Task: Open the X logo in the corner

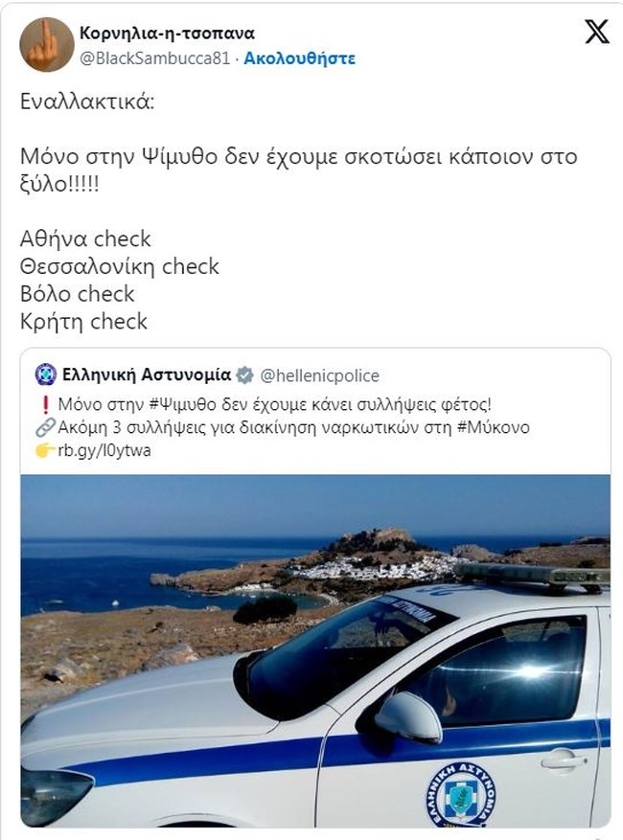Action: 597,32
